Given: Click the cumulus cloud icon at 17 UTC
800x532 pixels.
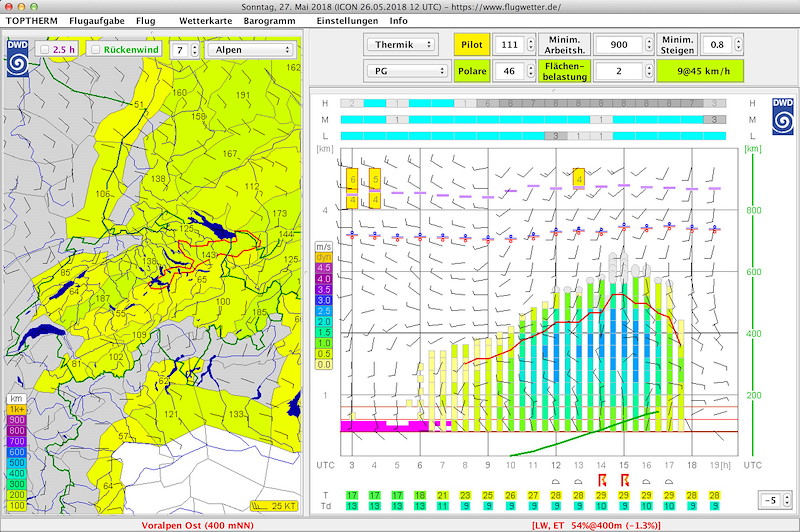Looking at the screenshot, I should click(669, 481).
